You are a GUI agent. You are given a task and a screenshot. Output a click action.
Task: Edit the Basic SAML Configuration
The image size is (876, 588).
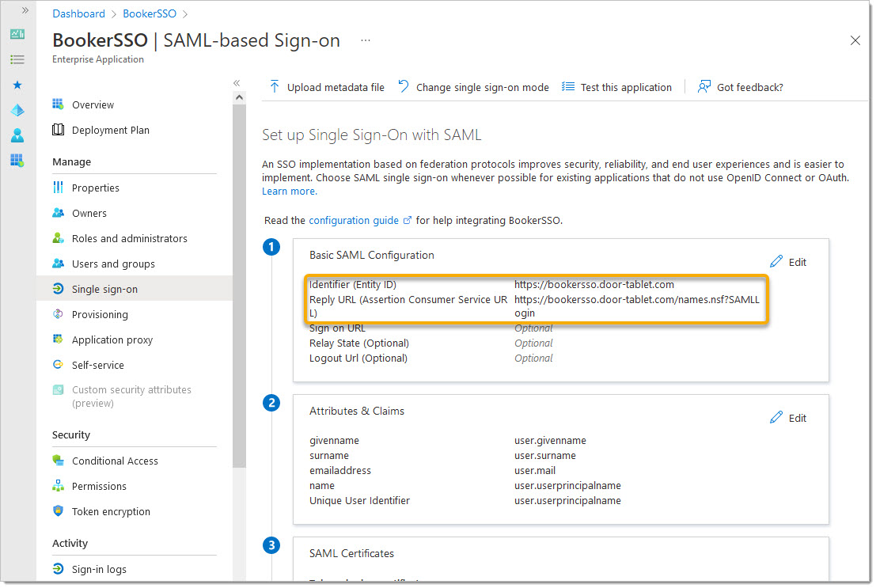coord(788,262)
